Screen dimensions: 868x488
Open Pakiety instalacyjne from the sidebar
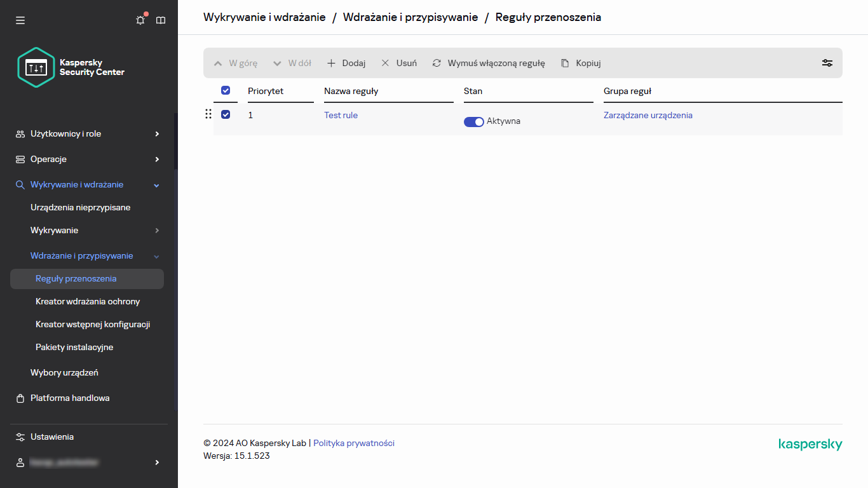point(74,347)
